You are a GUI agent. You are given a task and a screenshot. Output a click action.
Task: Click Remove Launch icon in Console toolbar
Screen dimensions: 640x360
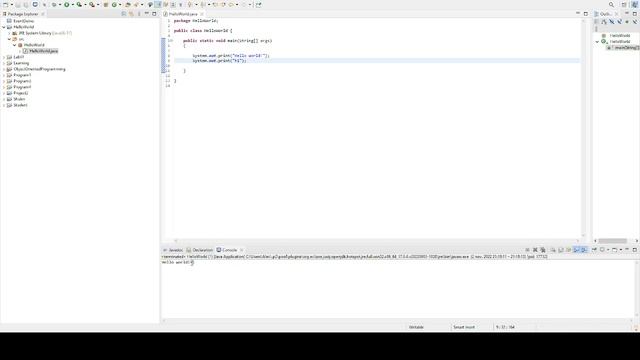click(x=535, y=250)
